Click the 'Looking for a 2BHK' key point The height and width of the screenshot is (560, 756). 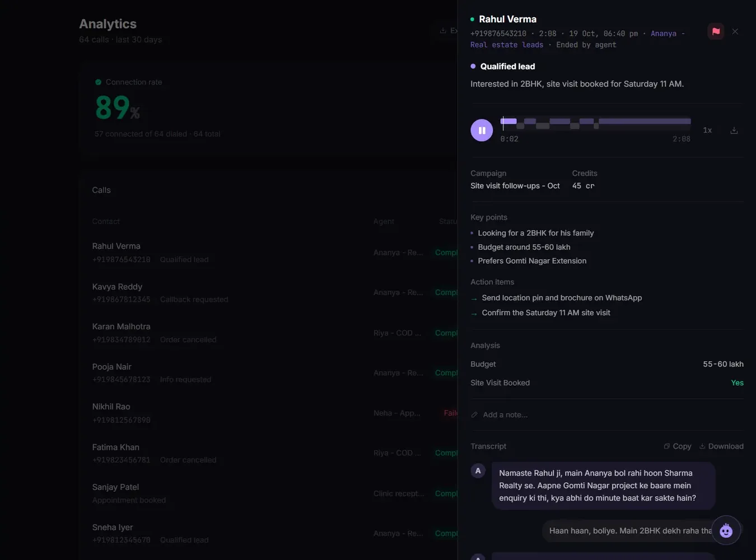[x=536, y=233]
